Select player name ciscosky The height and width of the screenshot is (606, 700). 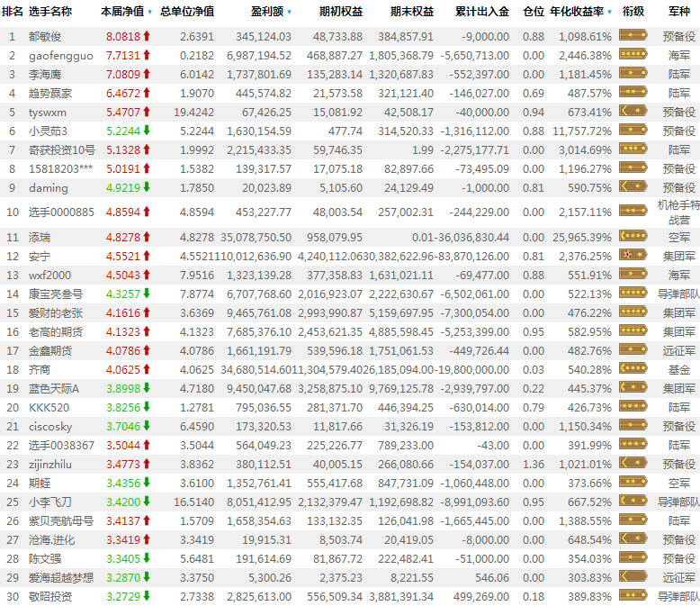(50, 427)
